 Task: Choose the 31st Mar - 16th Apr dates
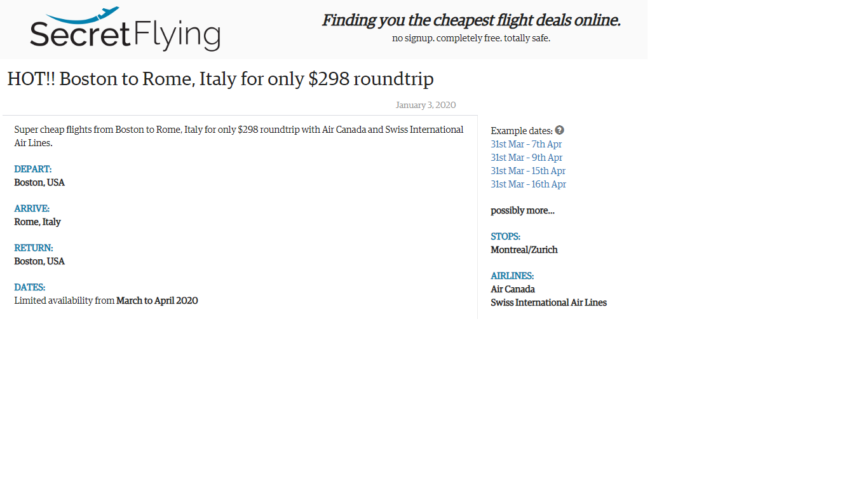pos(528,184)
